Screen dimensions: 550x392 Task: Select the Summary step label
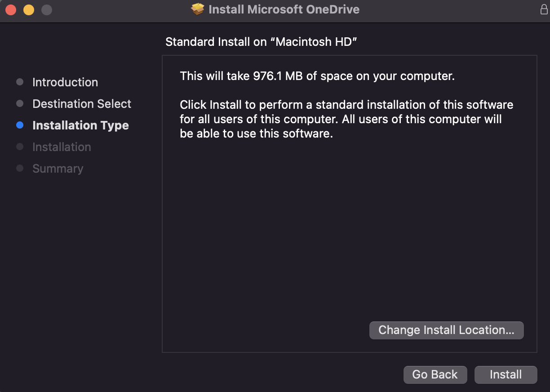click(58, 169)
